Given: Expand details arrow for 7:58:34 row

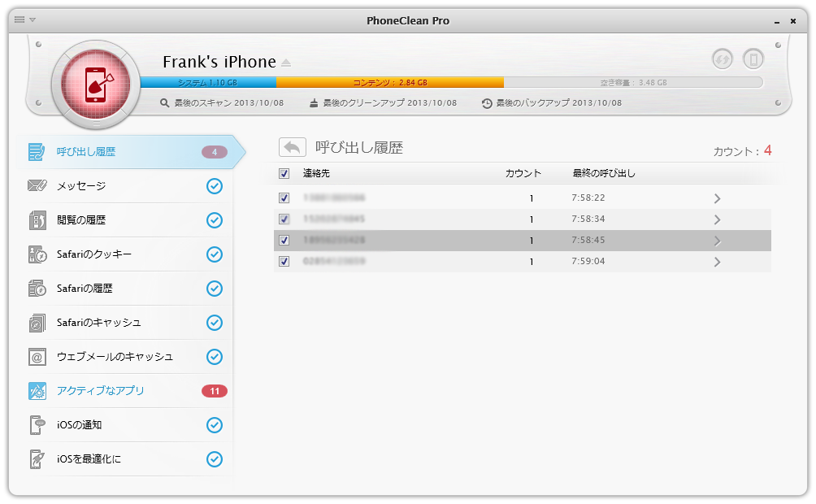Looking at the screenshot, I should click(x=717, y=219).
